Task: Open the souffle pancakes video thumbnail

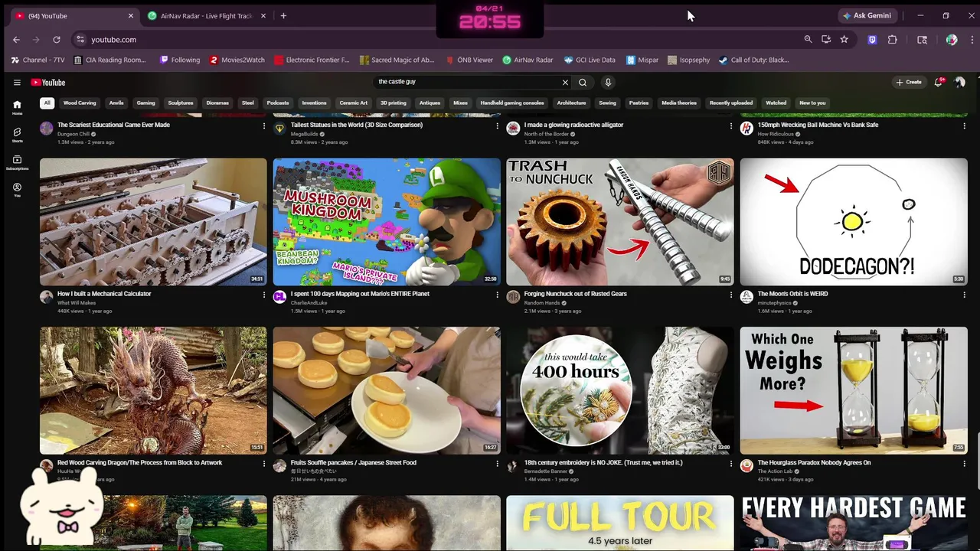Action: (x=387, y=390)
